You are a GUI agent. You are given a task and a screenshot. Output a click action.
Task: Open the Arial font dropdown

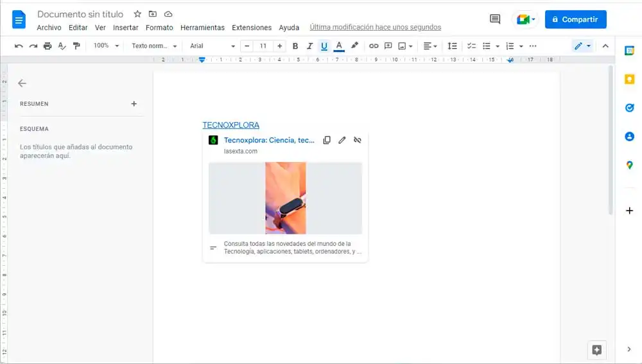click(212, 46)
